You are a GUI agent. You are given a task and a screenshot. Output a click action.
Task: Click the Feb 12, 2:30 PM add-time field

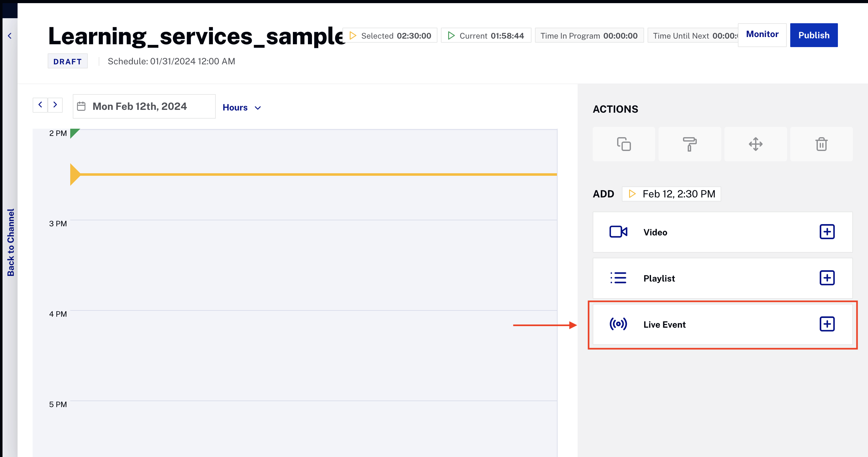(671, 194)
